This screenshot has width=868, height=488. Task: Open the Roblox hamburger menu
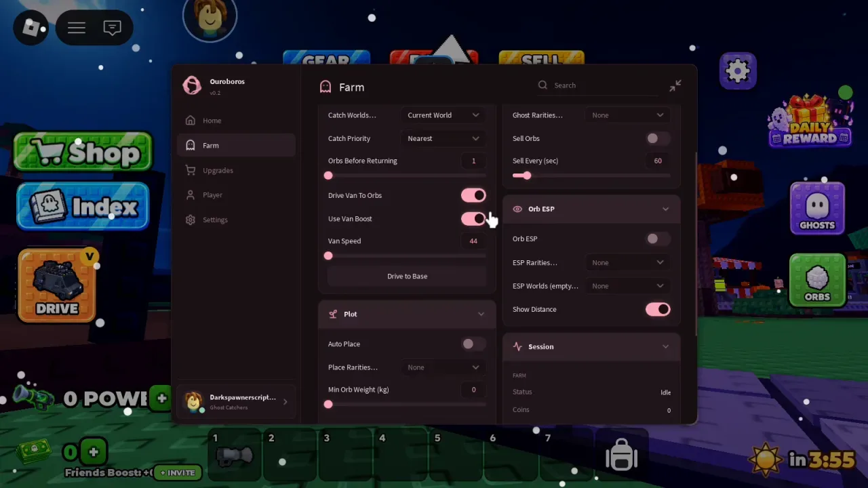coord(77,28)
